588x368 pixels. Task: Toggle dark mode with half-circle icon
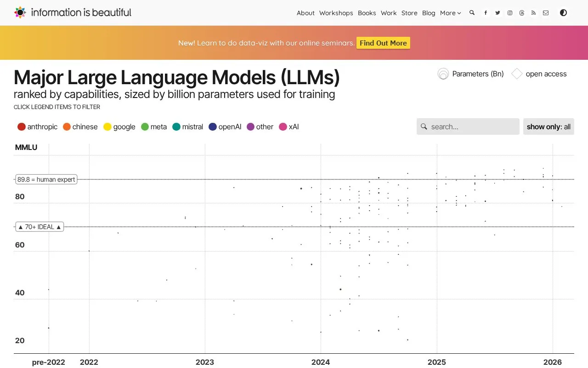[563, 13]
